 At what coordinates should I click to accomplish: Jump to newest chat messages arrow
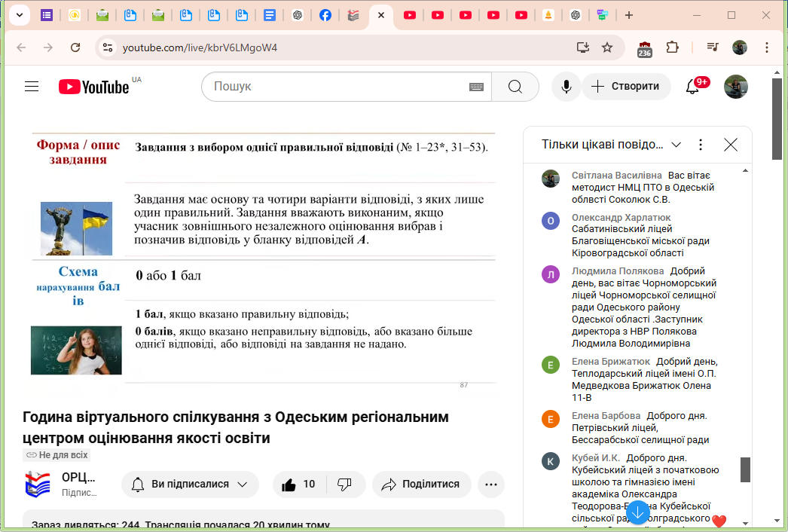(x=637, y=512)
